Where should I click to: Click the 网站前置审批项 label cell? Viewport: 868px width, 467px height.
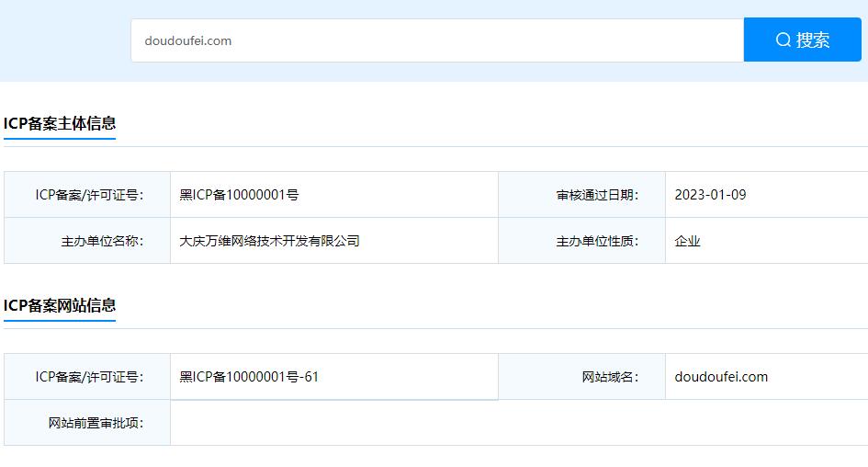pos(87,423)
